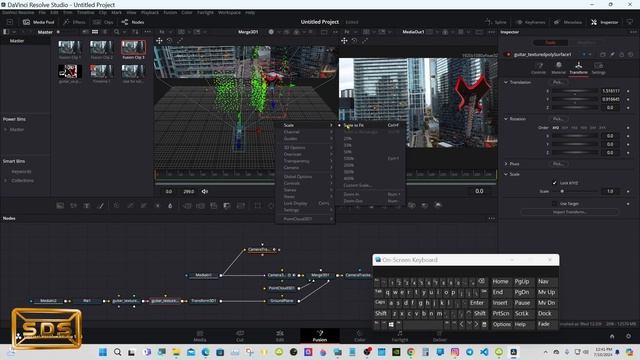
Task: Enable the Use Target checkbox
Action: point(554,203)
